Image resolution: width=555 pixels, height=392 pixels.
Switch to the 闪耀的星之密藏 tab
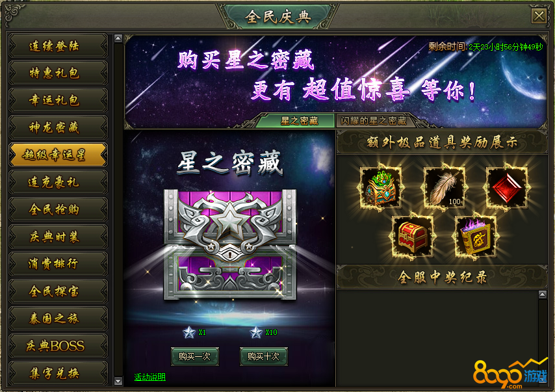click(x=374, y=121)
